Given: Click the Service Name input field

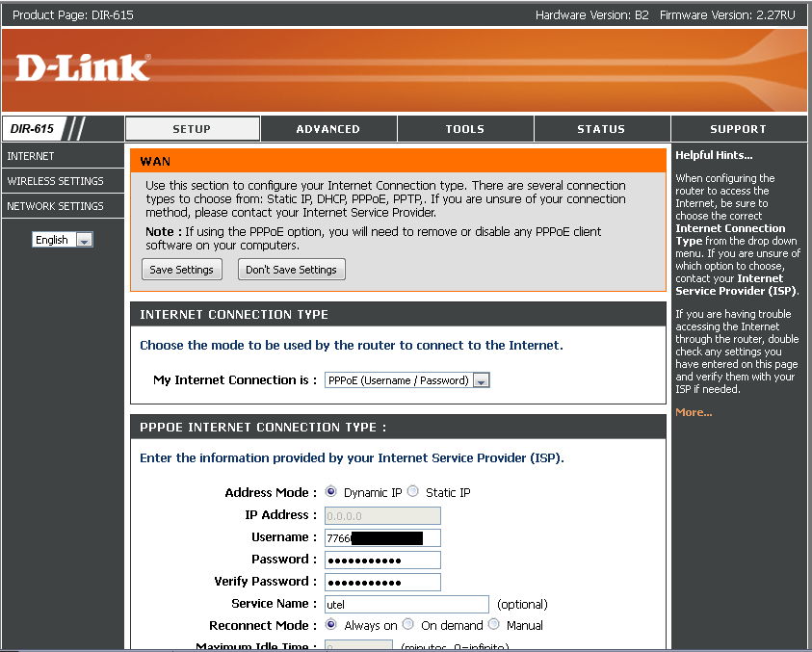Looking at the screenshot, I should [x=406, y=604].
